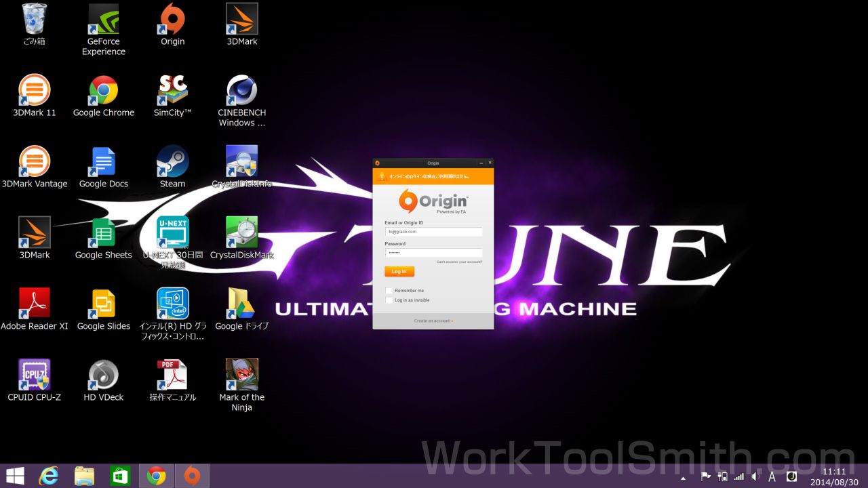Select 3DMark icon next to Origin shortcut
The image size is (868, 488).
(x=242, y=24)
